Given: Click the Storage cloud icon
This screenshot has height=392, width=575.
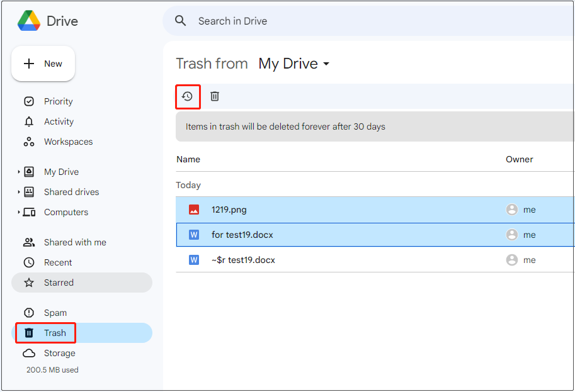Looking at the screenshot, I should 29,353.
